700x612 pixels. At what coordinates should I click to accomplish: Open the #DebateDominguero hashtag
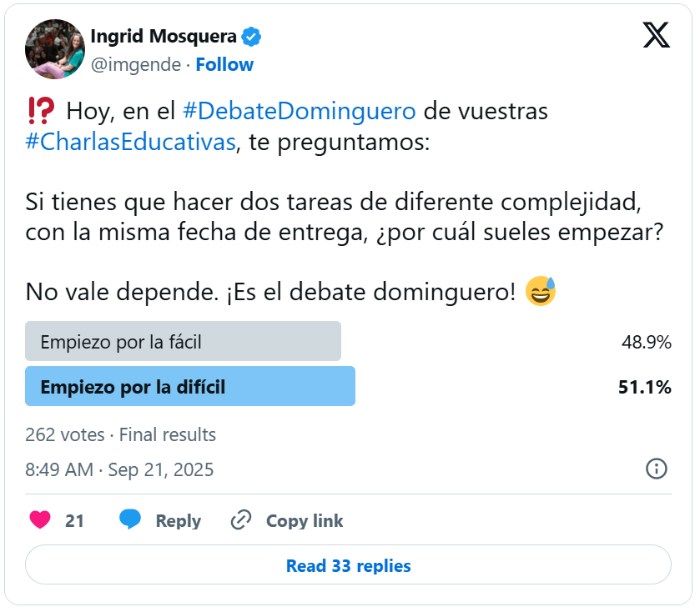click(299, 110)
